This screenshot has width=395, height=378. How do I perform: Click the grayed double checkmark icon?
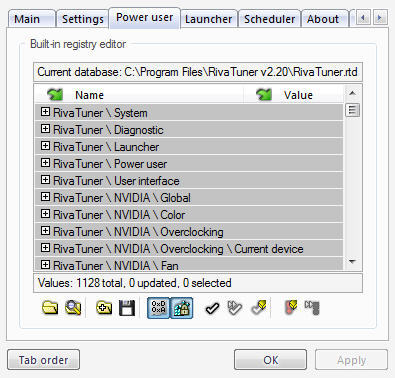[x=234, y=308]
